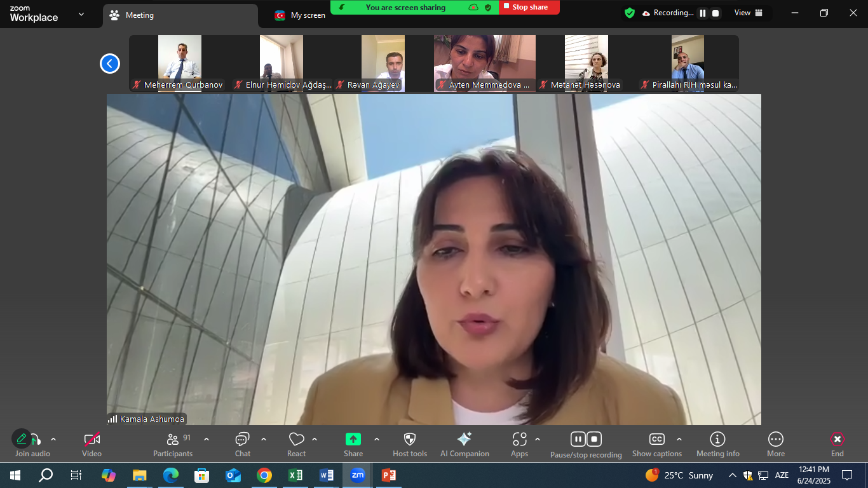The image size is (868, 488).
Task: Click the React heart icon
Action: pos(296,440)
